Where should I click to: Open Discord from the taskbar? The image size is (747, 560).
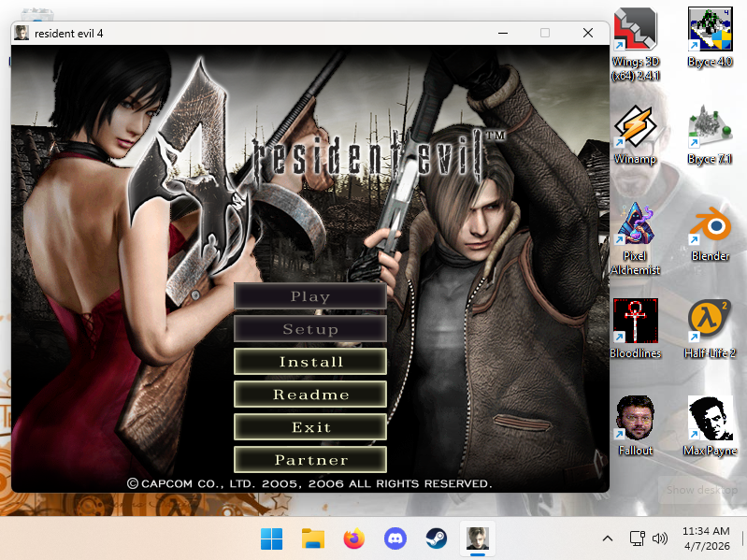[x=395, y=539]
